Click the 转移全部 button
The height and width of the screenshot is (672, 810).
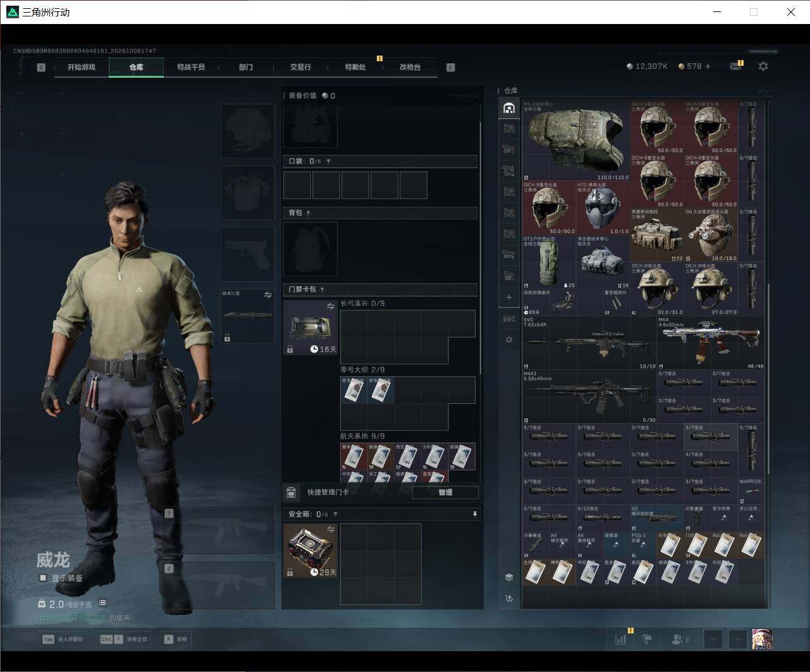124,639
